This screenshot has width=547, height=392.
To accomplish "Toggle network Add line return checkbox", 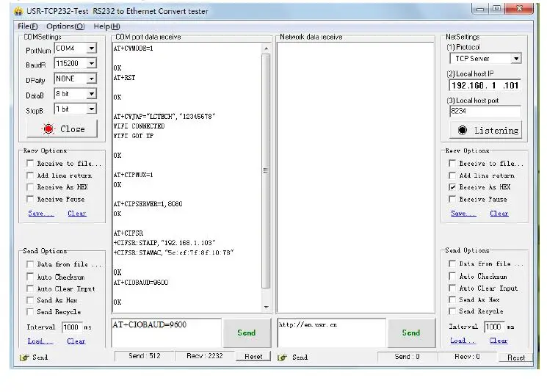I will tap(452, 175).
